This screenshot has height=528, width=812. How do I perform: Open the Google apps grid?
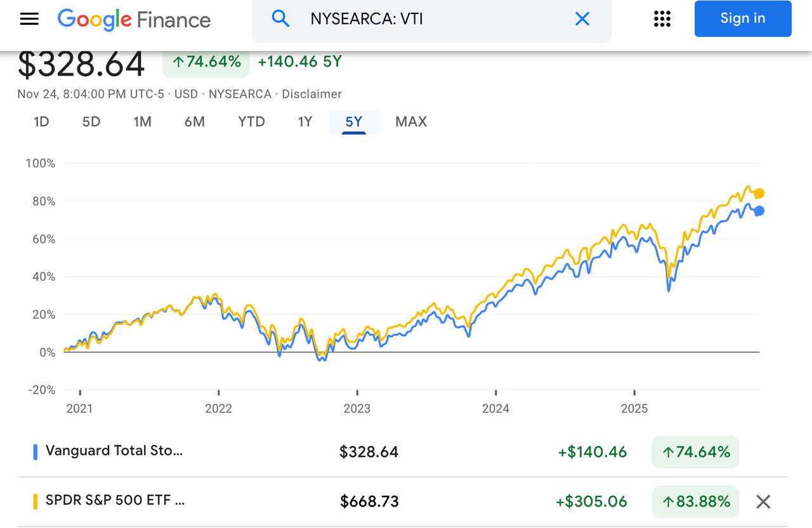pos(662,19)
